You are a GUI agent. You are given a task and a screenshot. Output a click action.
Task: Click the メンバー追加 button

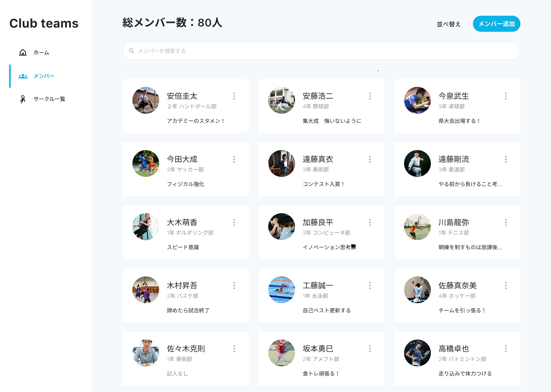tap(496, 24)
